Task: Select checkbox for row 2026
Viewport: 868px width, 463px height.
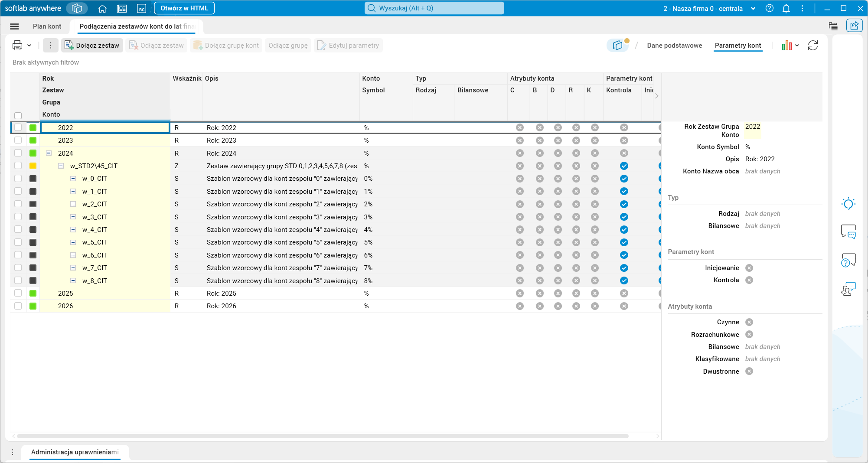Action: [x=18, y=306]
